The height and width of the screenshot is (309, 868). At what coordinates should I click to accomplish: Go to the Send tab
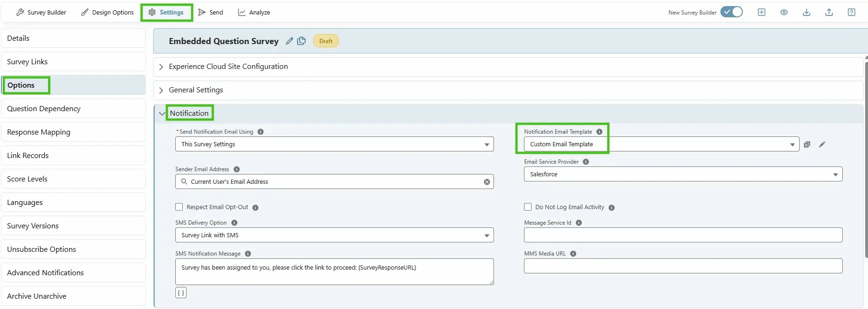[x=210, y=12]
